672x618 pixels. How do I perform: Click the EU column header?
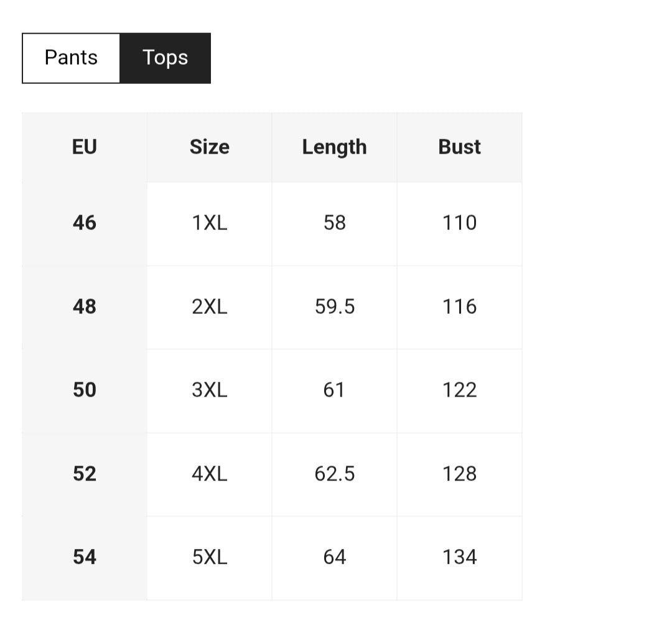(85, 147)
